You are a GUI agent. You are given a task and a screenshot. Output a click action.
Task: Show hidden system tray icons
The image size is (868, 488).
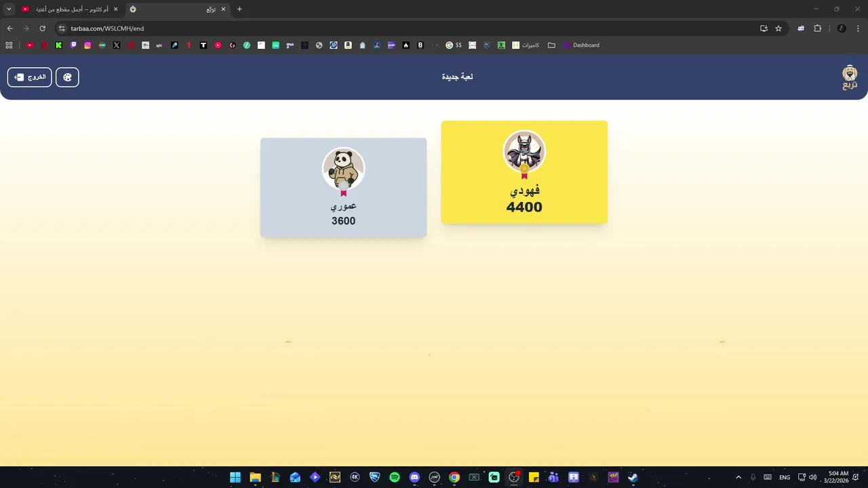point(738,477)
